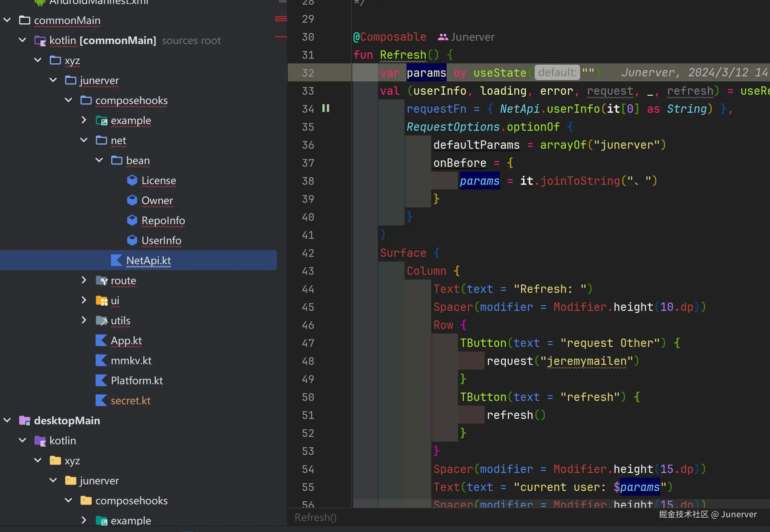Viewport: 770px width, 532px height.
Task: Collapse the bean folder
Action: 99,160
